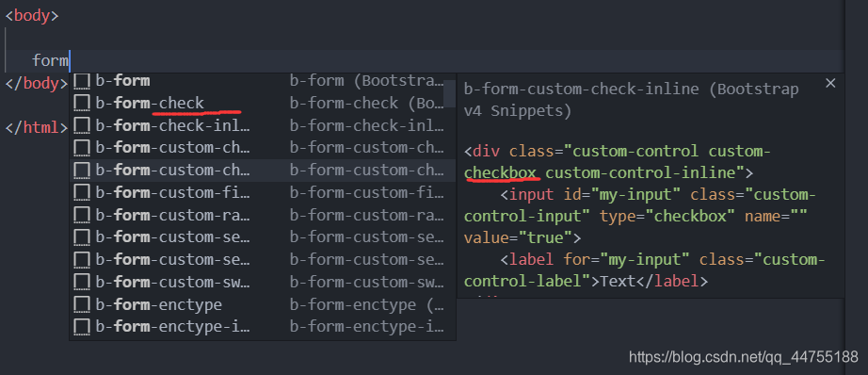Pick the b-form-custom-sw… suggestion label

point(172,283)
